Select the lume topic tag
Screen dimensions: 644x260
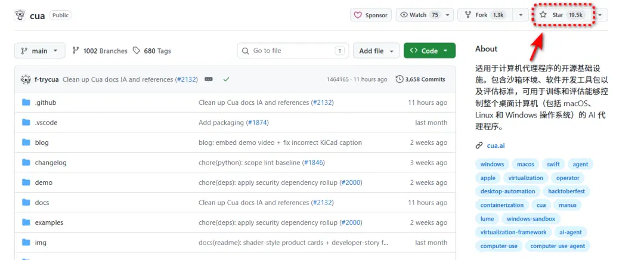point(487,219)
